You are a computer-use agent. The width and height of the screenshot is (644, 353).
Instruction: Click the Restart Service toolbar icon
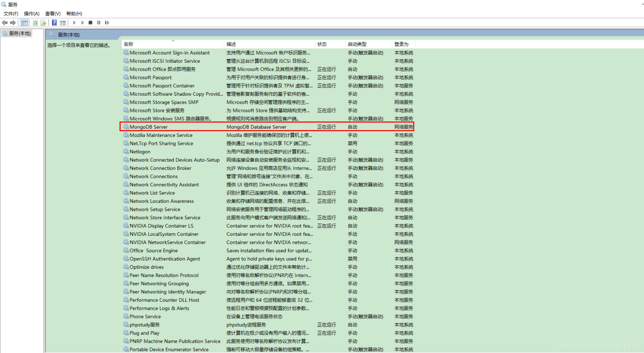click(x=107, y=23)
